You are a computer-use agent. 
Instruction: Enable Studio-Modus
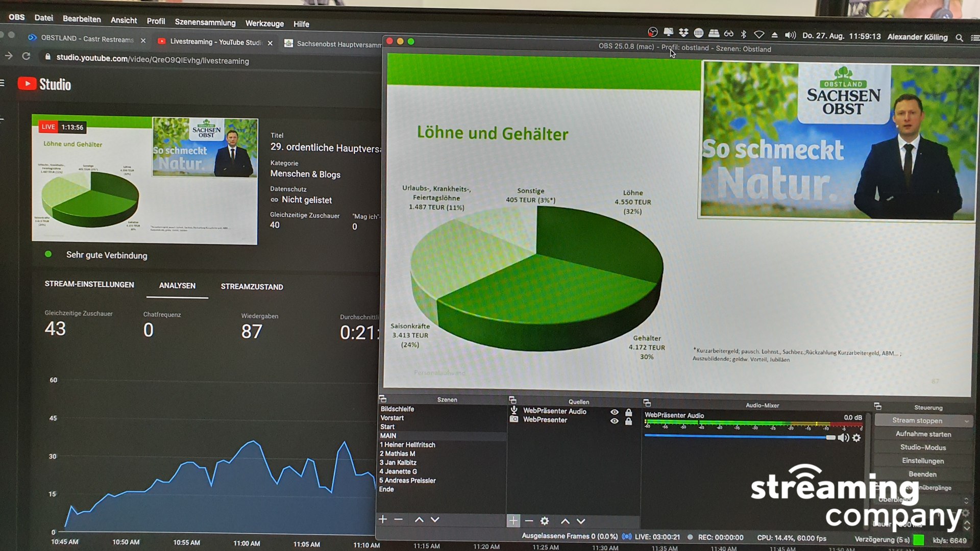923,447
